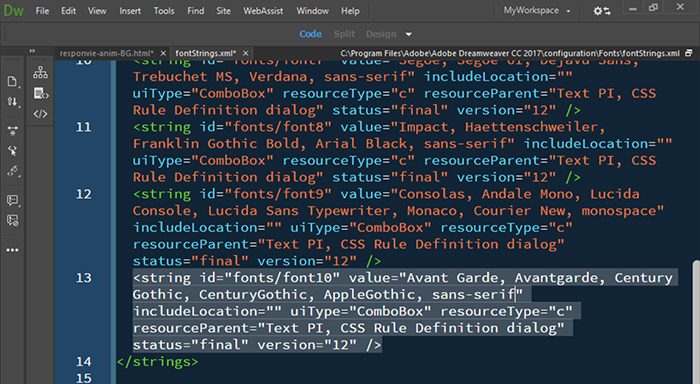Image resolution: width=700 pixels, height=384 pixels.
Task: Click the sync settings gear icon
Action: click(x=601, y=11)
